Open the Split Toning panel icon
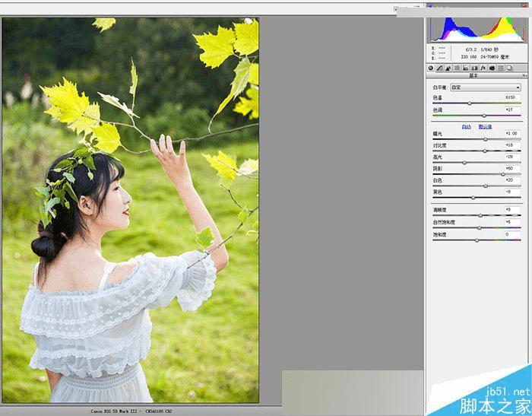532x416 pixels. click(466, 68)
